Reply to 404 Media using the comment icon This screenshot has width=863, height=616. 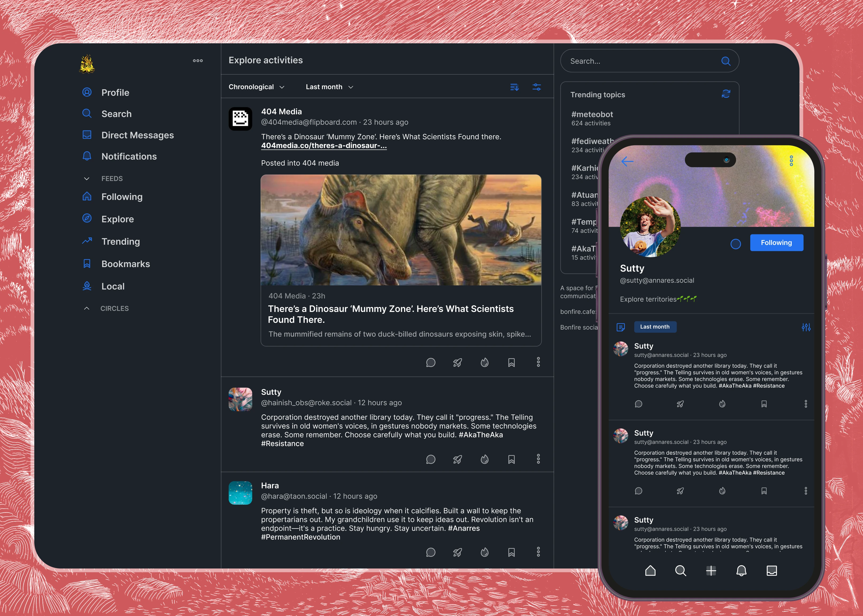431,363
